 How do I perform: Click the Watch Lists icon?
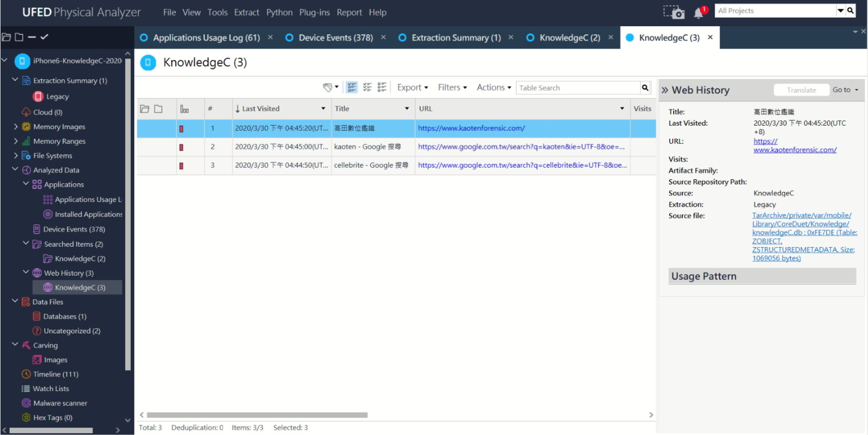click(x=26, y=388)
